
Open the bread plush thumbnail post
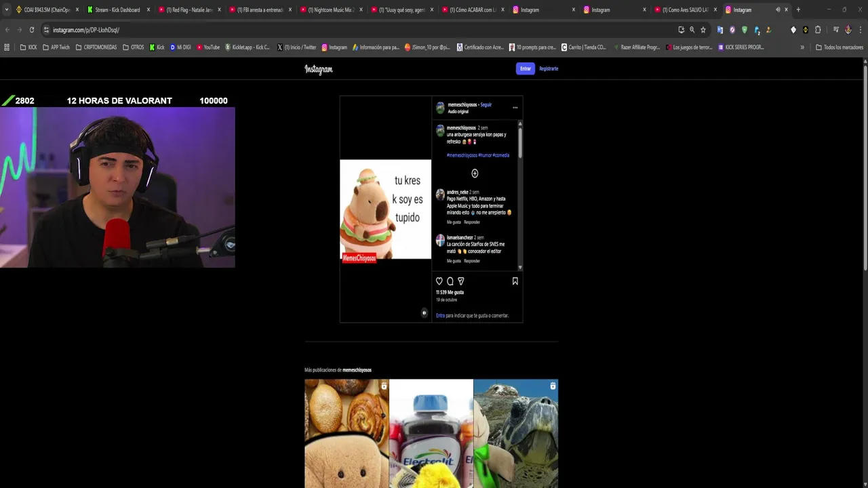[x=347, y=433]
